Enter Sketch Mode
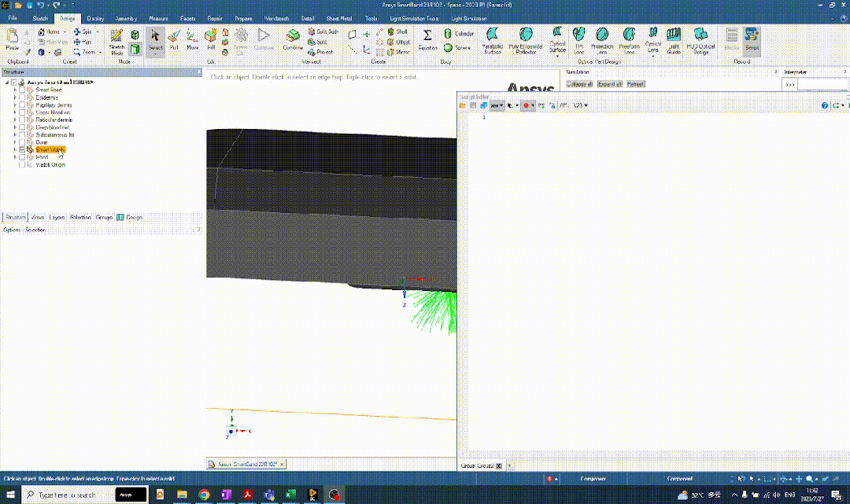The image size is (850, 504). point(116,42)
